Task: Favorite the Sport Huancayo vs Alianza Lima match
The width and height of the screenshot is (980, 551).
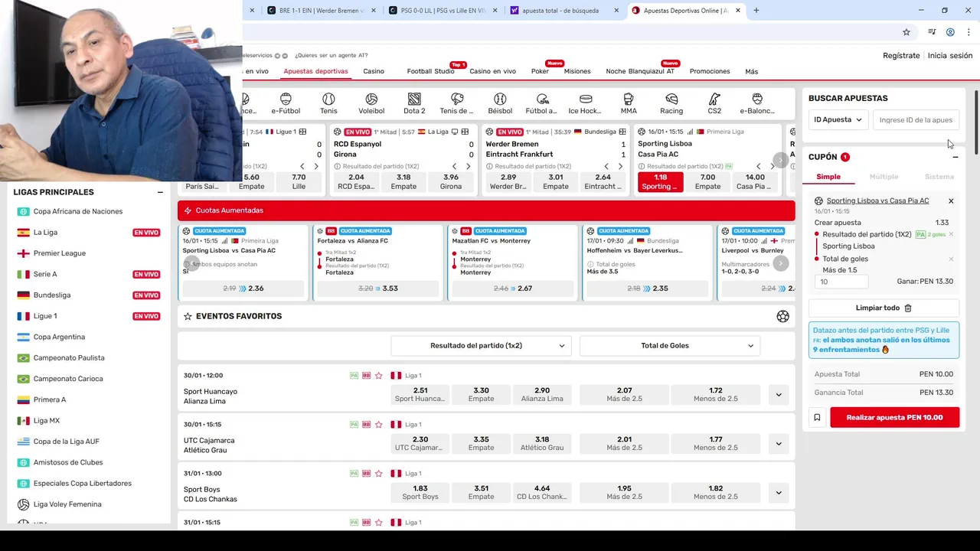Action: [378, 376]
